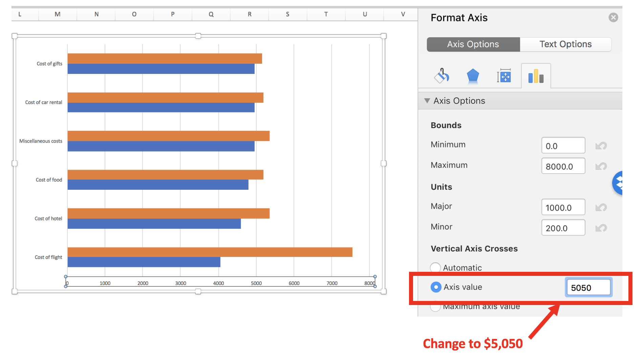Click the orange Cost of car rental bar

pyautogui.click(x=166, y=98)
